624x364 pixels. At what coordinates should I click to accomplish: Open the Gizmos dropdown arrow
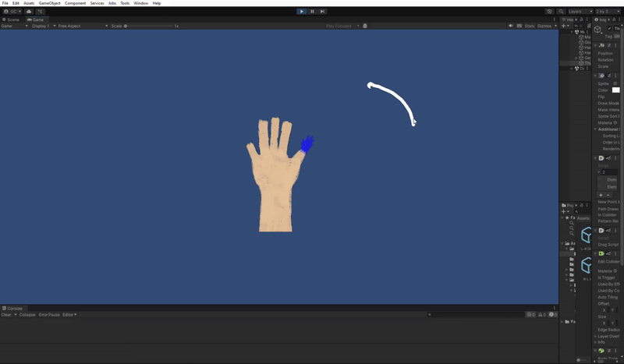coord(555,26)
